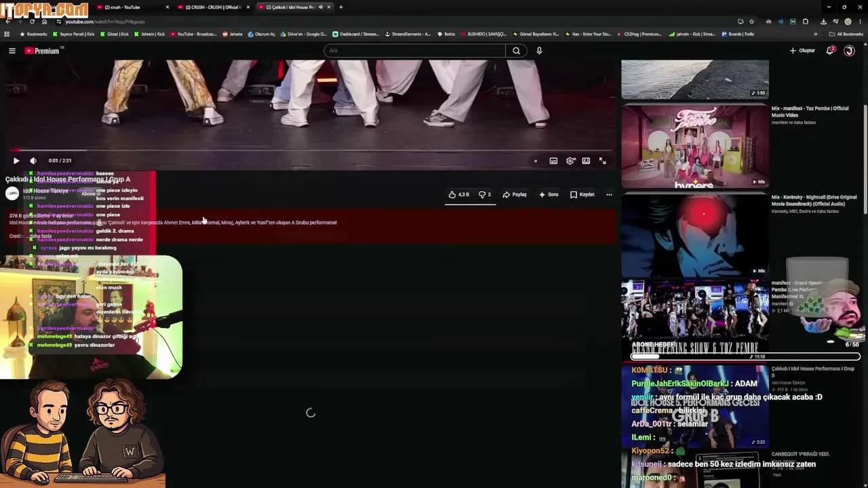Click inside the YouTube search box

[414, 51]
